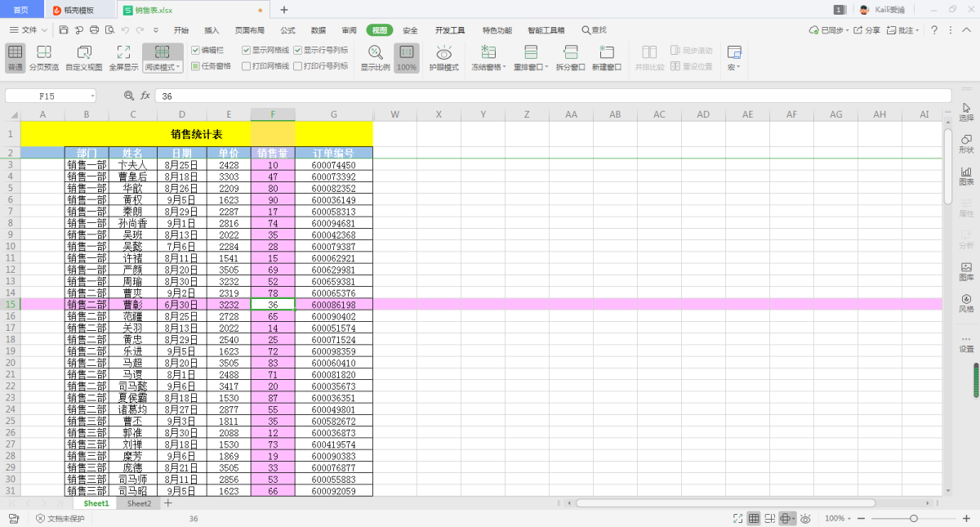Switch to the Sheet2 worksheet tab
Image resolution: width=980 pixels, height=527 pixels.
tap(139, 503)
